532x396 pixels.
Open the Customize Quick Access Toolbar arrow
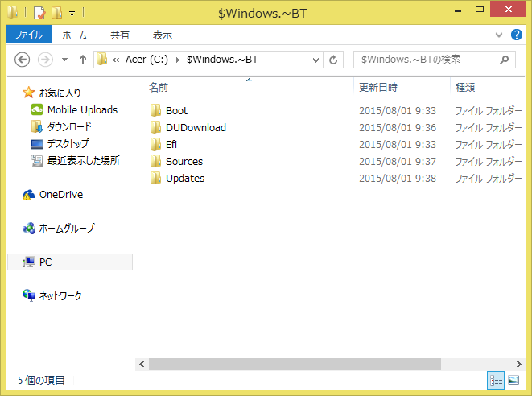[72, 14]
